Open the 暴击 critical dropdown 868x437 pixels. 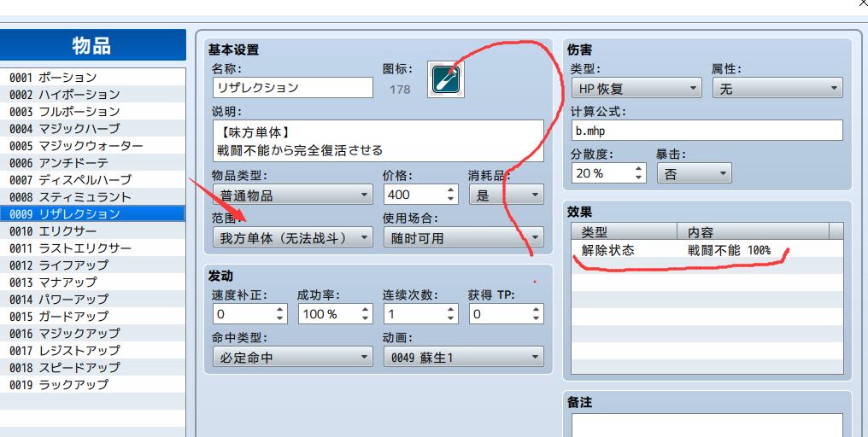click(695, 173)
